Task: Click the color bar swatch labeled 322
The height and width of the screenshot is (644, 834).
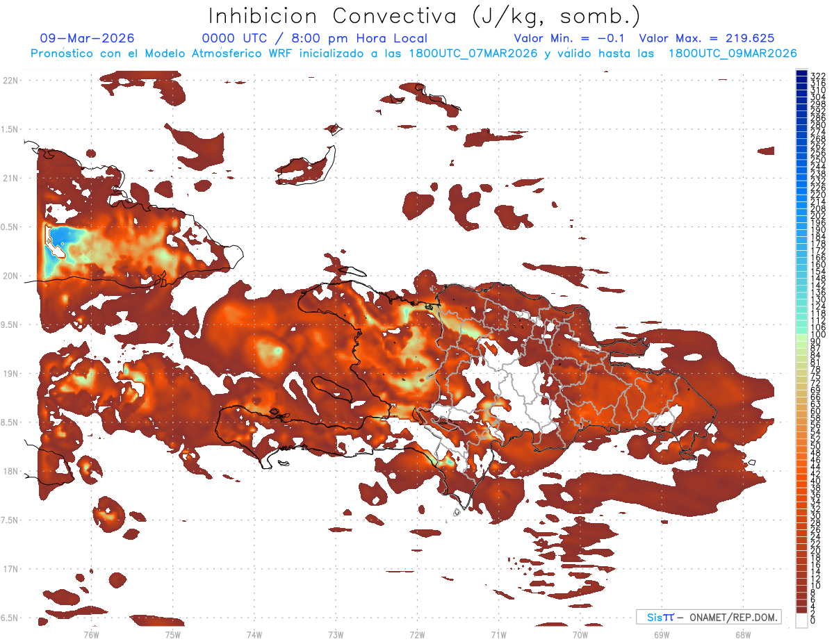Action: point(802,74)
